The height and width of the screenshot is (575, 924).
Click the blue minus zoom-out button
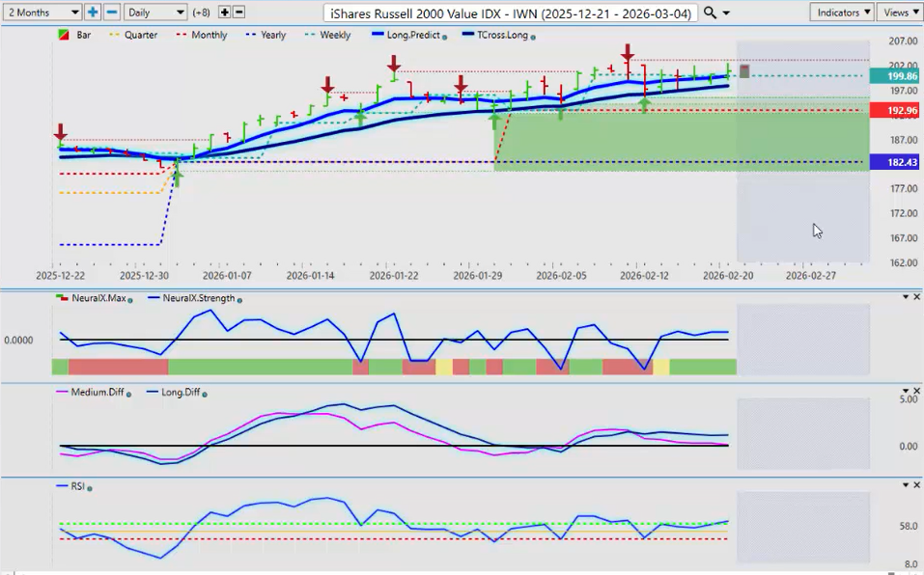click(x=111, y=13)
